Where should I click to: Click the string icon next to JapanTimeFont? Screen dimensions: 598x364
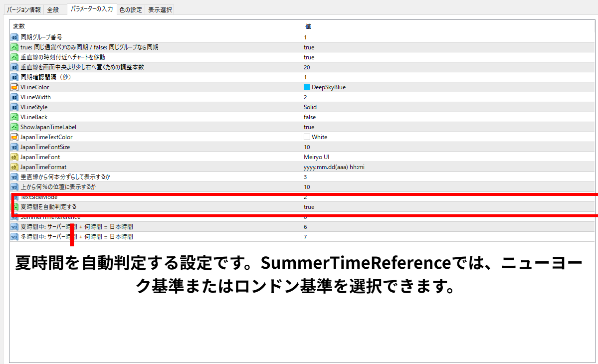tap(14, 157)
